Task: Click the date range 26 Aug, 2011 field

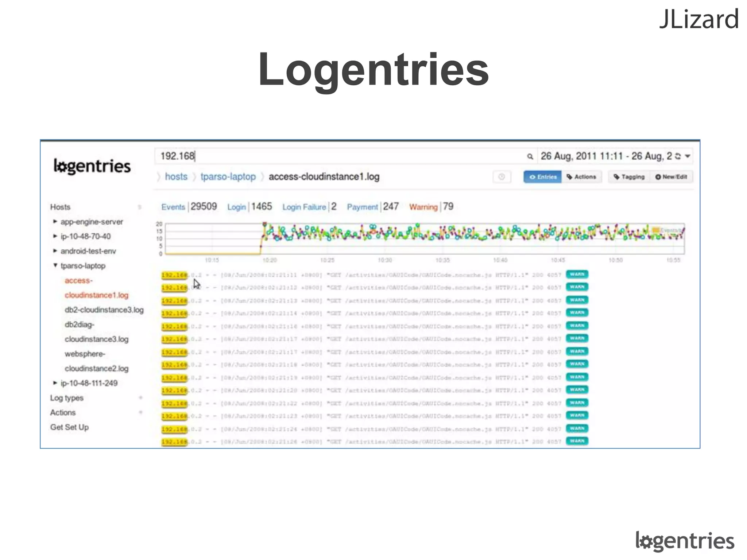Action: coord(606,156)
